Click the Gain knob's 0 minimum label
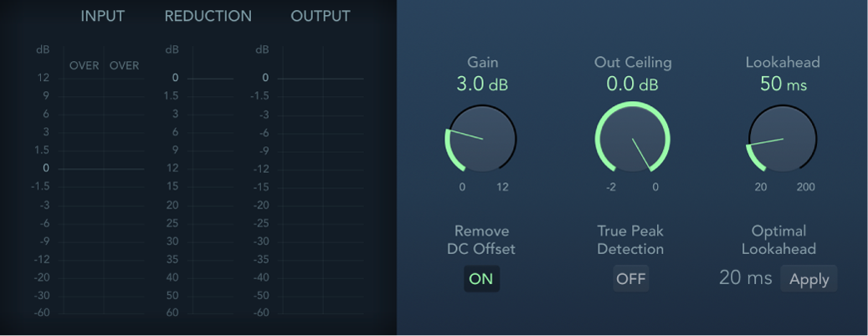 [462, 187]
